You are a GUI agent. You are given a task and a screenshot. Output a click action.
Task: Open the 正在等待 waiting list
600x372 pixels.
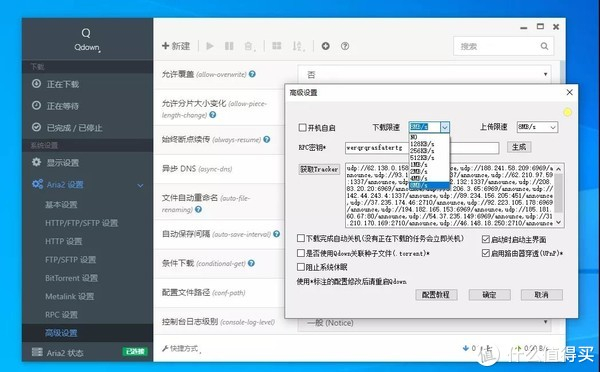[x=87, y=106]
